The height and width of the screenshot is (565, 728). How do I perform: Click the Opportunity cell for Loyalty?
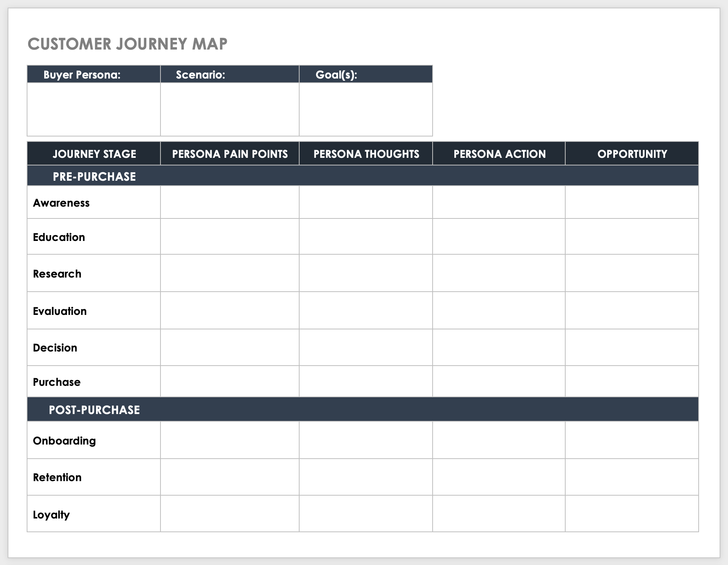[x=632, y=514]
